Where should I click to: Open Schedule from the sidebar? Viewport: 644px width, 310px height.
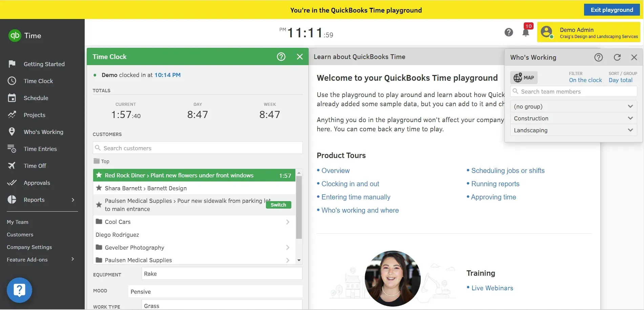pyautogui.click(x=36, y=98)
